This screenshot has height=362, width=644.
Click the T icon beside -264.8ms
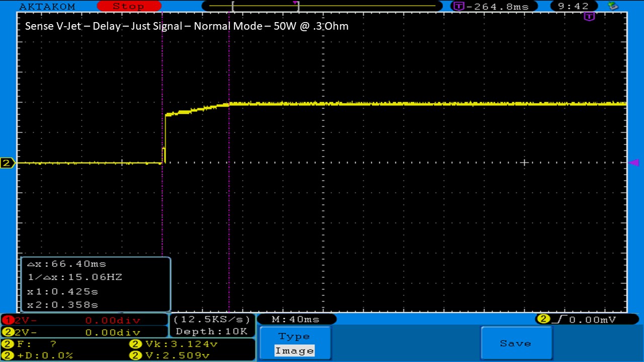[x=459, y=6]
